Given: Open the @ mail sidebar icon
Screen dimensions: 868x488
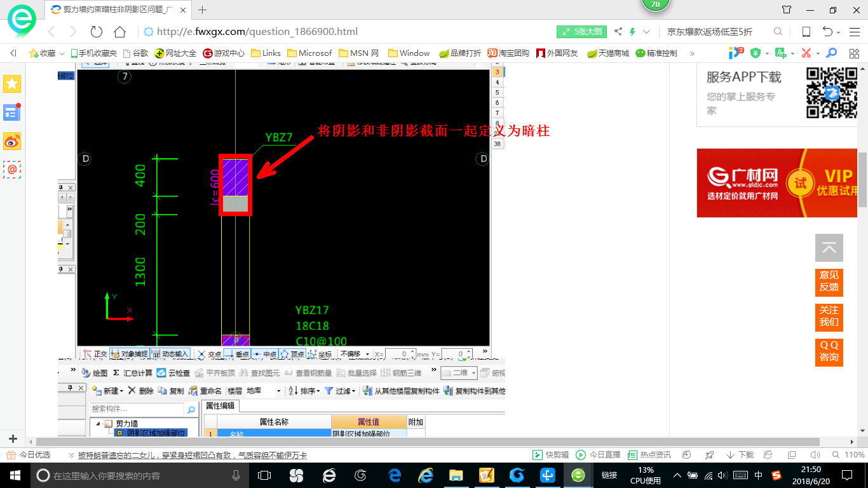Looking at the screenshot, I should 13,169.
